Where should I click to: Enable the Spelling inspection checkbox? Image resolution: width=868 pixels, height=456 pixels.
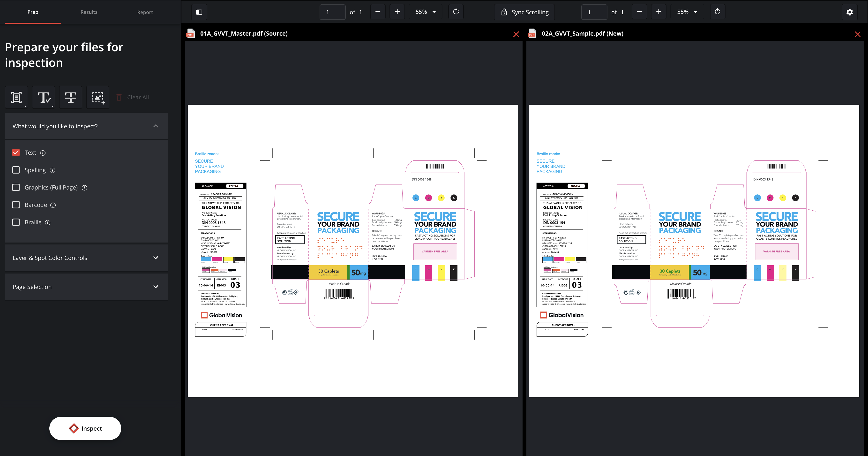tap(16, 170)
